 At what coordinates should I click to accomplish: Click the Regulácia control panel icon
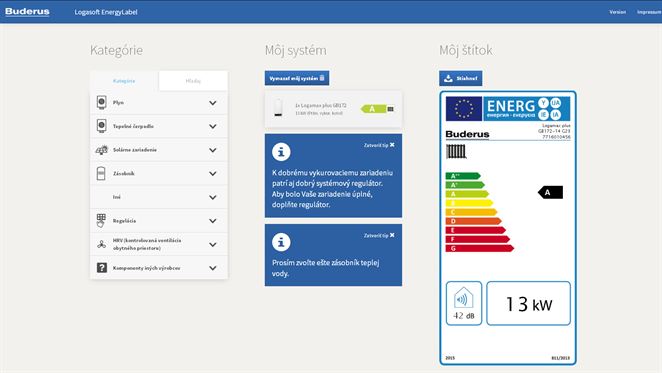coord(101,221)
